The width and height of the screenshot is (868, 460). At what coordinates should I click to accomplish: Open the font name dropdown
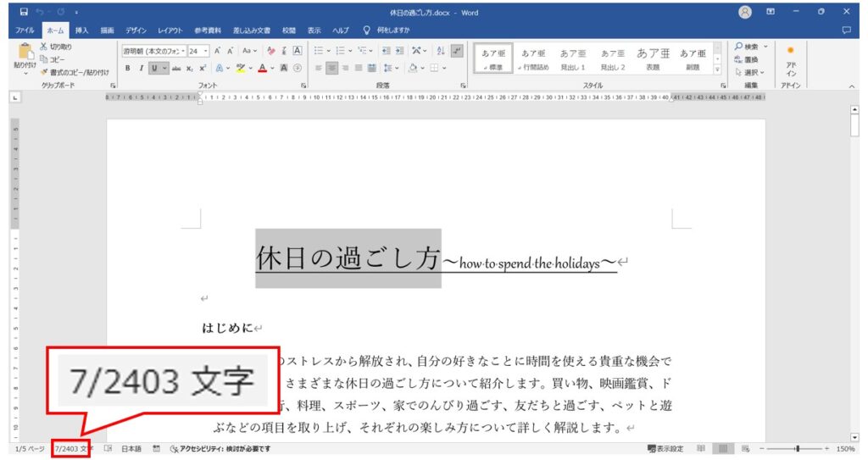(183, 51)
